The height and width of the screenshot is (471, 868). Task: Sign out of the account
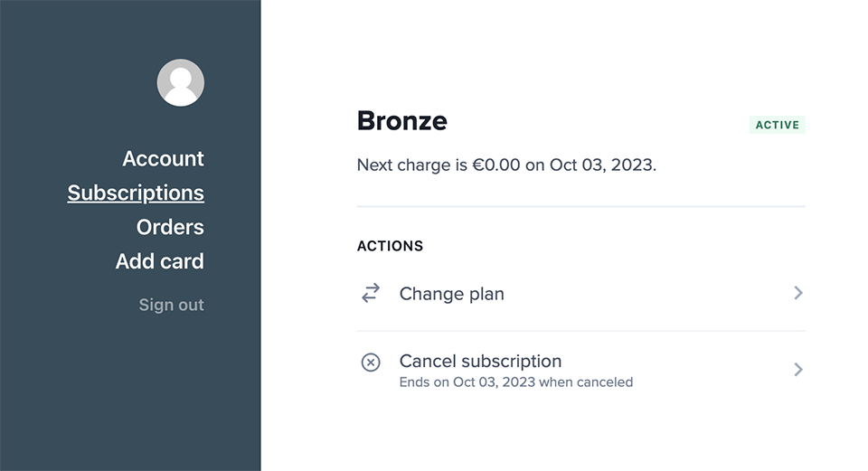[x=171, y=306]
